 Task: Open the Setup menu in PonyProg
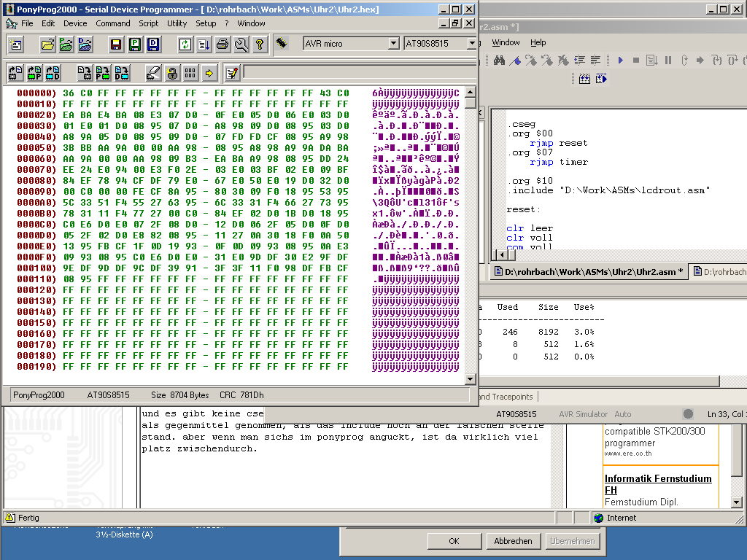click(x=206, y=23)
